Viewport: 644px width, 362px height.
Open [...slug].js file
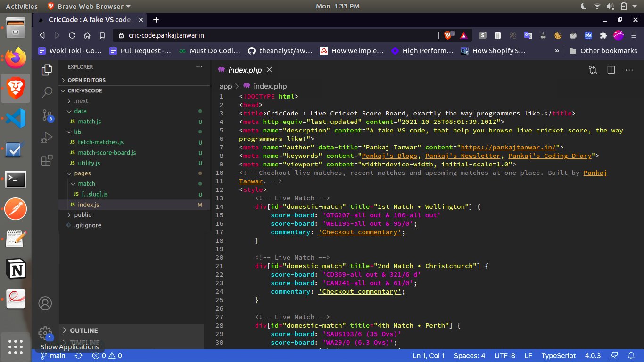pos(94,194)
